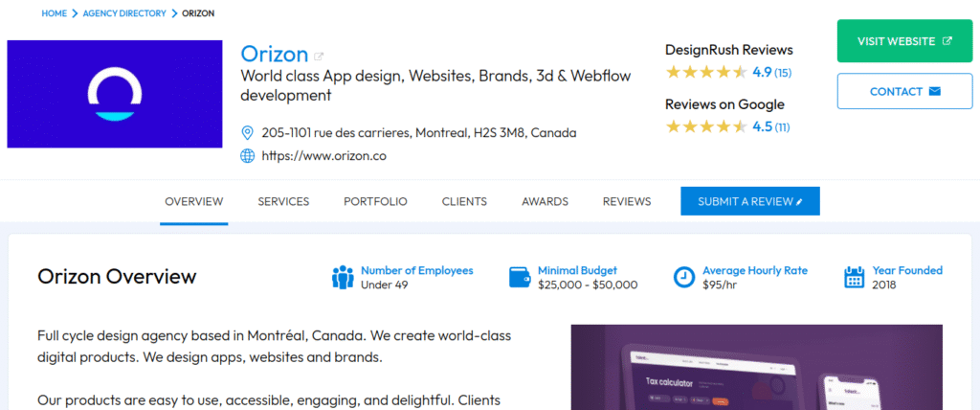Image resolution: width=980 pixels, height=410 pixels.
Task: Open the Awards tab
Action: 545,201
